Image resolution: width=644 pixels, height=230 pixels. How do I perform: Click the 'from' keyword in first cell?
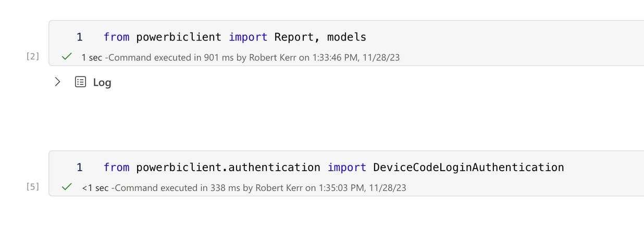116,37
